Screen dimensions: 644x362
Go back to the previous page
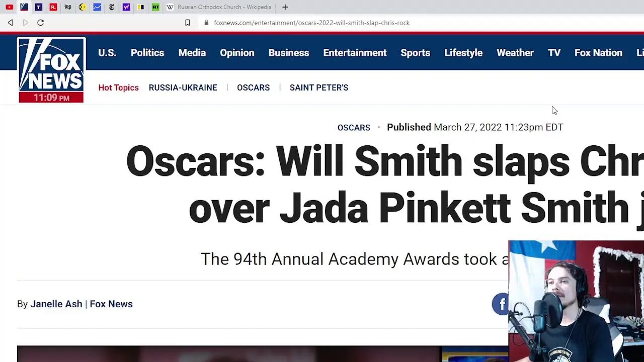[x=11, y=23]
